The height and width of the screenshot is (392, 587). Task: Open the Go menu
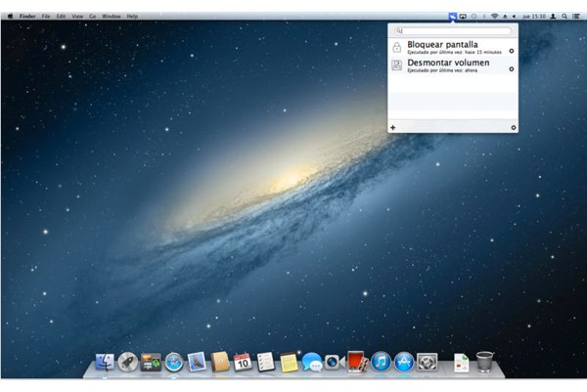pos(93,16)
